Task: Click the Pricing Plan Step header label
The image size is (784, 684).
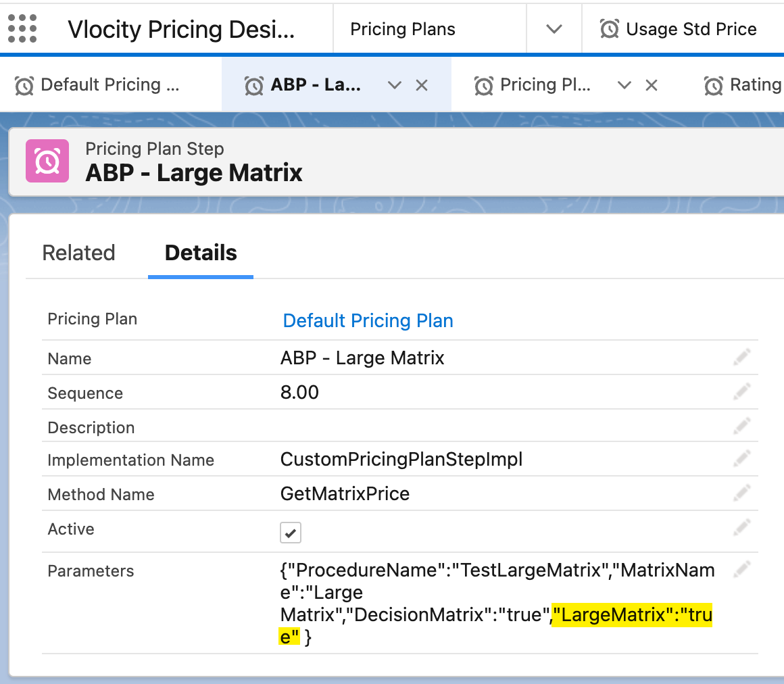Action: coord(155,149)
